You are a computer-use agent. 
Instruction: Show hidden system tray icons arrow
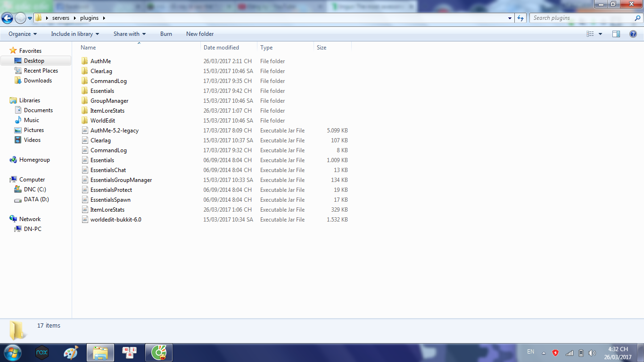point(544,353)
